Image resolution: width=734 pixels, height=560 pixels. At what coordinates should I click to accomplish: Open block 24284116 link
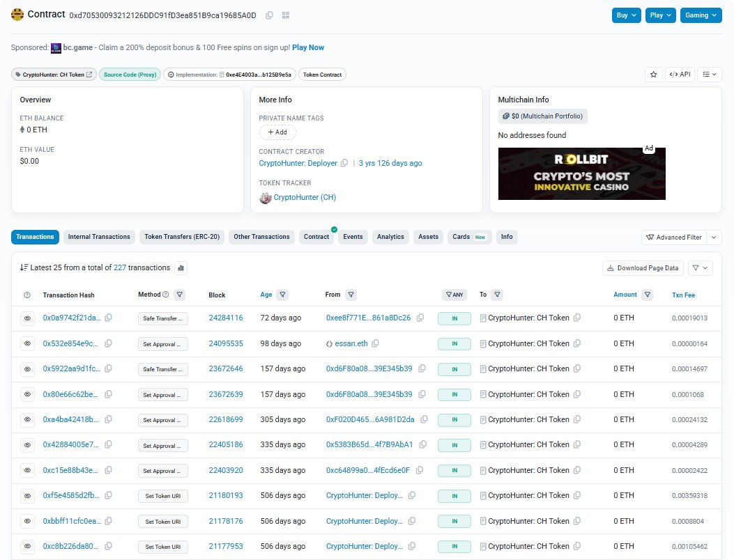point(226,318)
